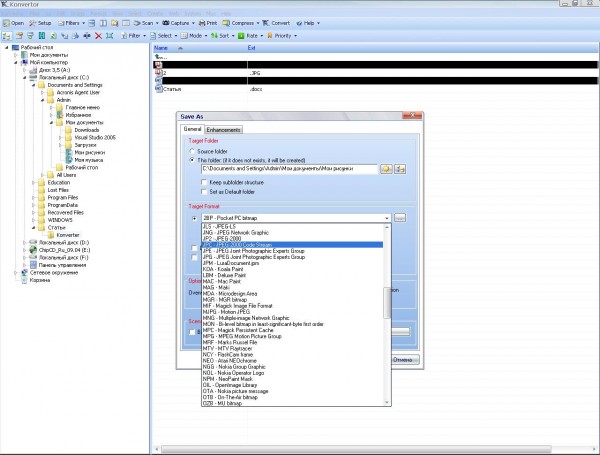Click the yellow browse folder icon button
This screenshot has height=455, width=600.
[x=386, y=169]
